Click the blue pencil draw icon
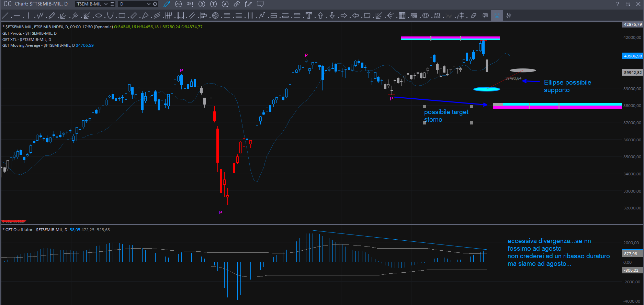 (x=167, y=4)
